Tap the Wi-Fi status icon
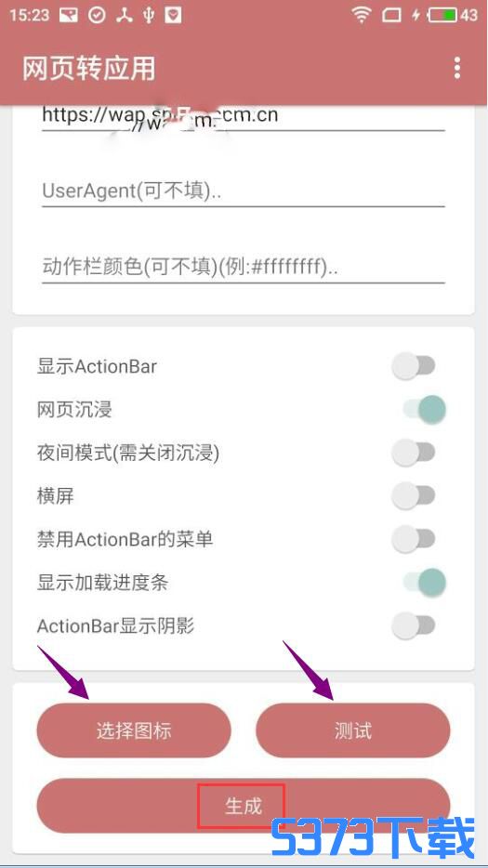Image resolution: width=488 pixels, height=868 pixels. (x=362, y=15)
